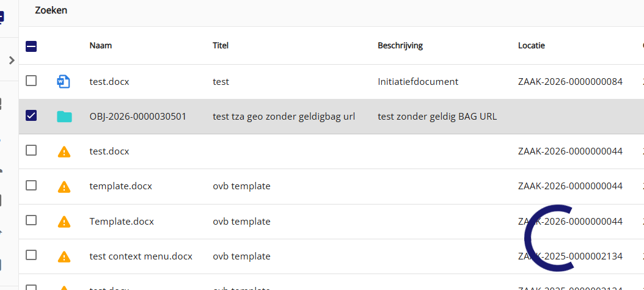The height and width of the screenshot is (290, 644).
Task: Toggle the select-all checkbox in header
Action: (x=31, y=46)
